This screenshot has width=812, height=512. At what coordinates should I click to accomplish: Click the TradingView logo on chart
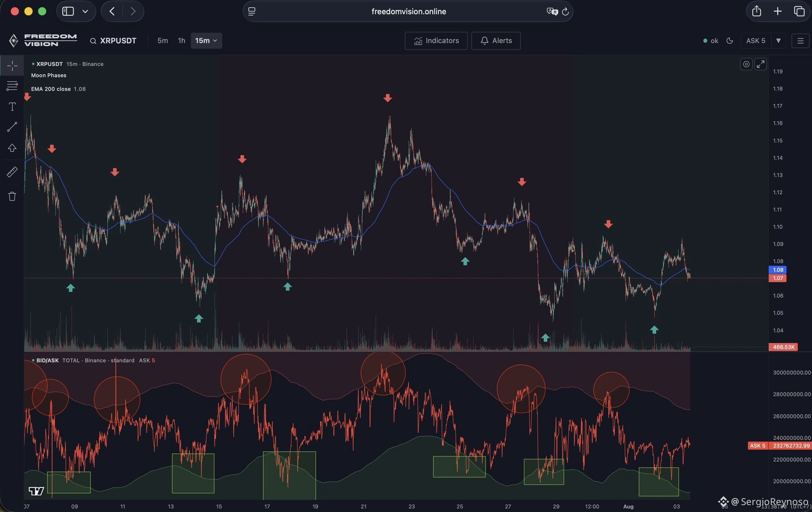tap(36, 491)
